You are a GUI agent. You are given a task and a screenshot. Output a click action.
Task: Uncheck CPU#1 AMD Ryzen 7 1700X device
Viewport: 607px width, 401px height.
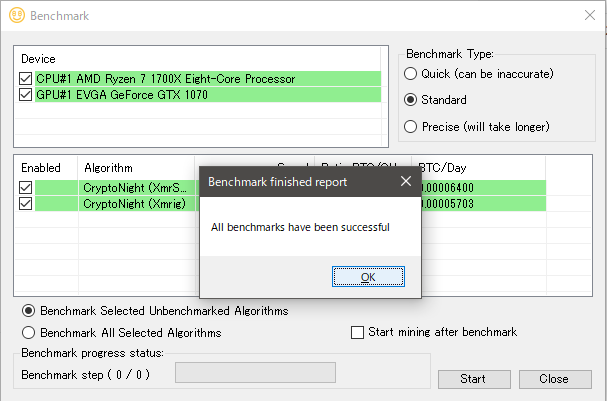coord(26,78)
